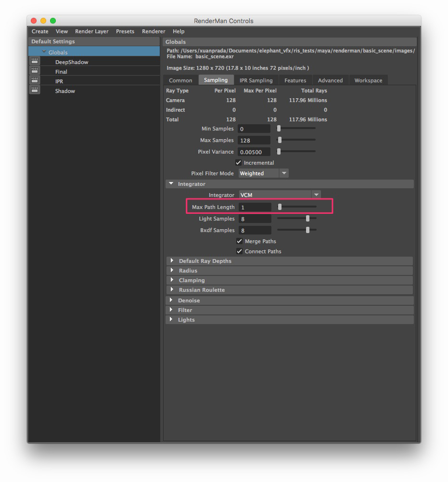448x482 pixels.
Task: Disable the Merge Paths checkbox
Action: coord(239,241)
